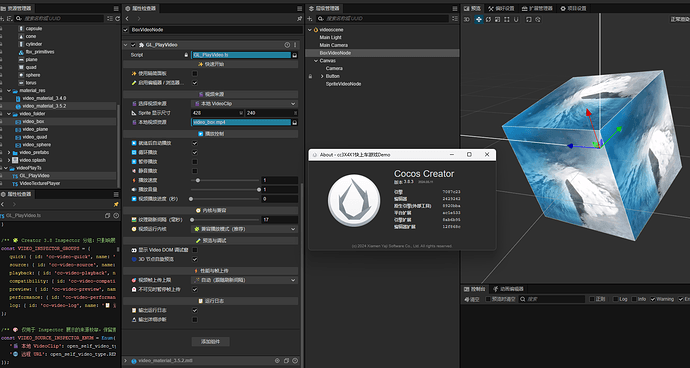Select the rotate gizmo tool in scene toolbar
The height and width of the screenshot is (368, 690).
[488, 19]
